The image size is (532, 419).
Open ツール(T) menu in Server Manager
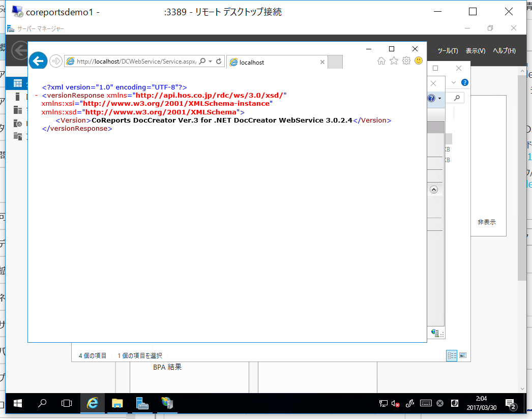coord(448,50)
